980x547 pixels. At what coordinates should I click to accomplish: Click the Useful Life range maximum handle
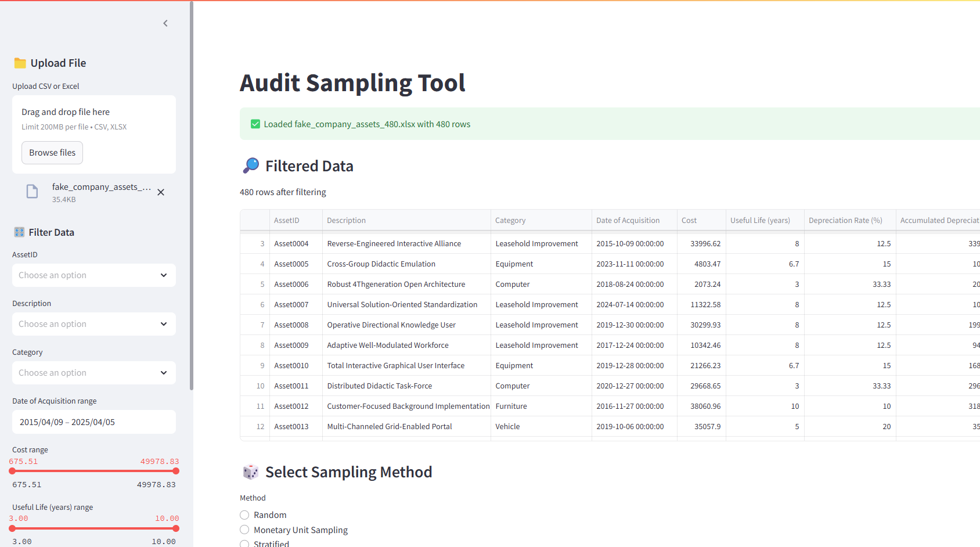176,528
